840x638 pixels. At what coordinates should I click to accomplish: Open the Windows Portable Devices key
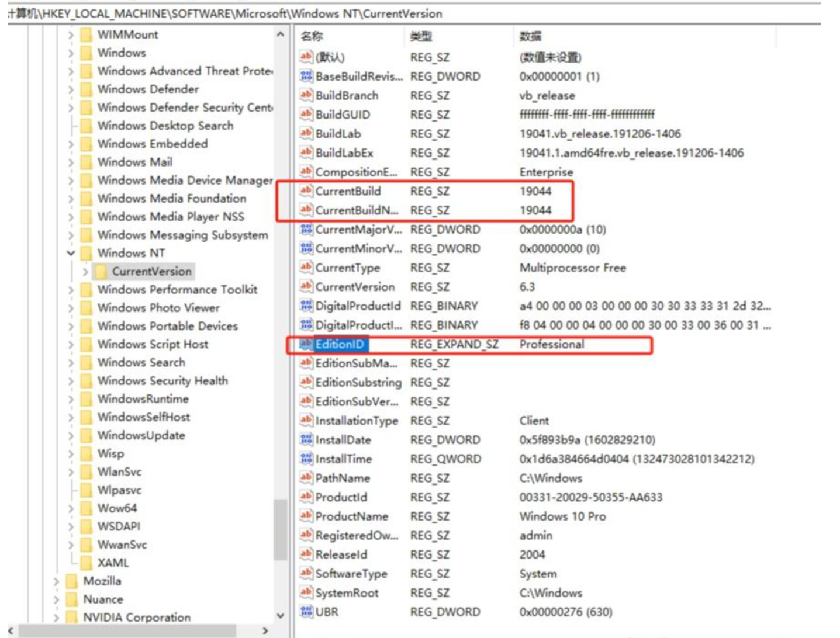click(168, 326)
